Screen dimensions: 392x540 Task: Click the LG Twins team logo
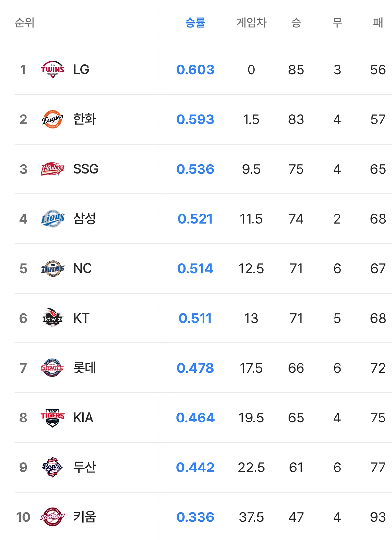(x=53, y=70)
